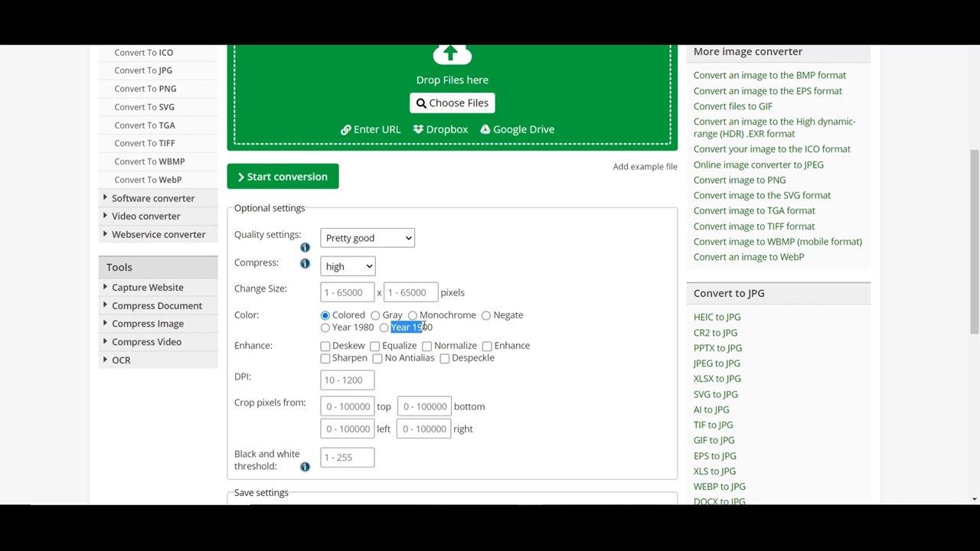Click the Dropbox icon
Screen dimensions: 980x551
(418, 129)
